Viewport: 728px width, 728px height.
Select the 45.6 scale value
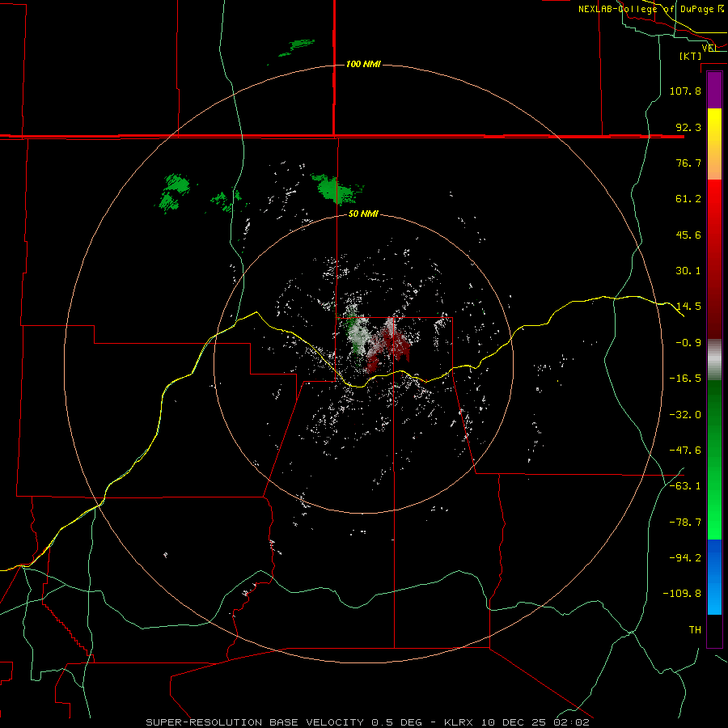tap(688, 235)
